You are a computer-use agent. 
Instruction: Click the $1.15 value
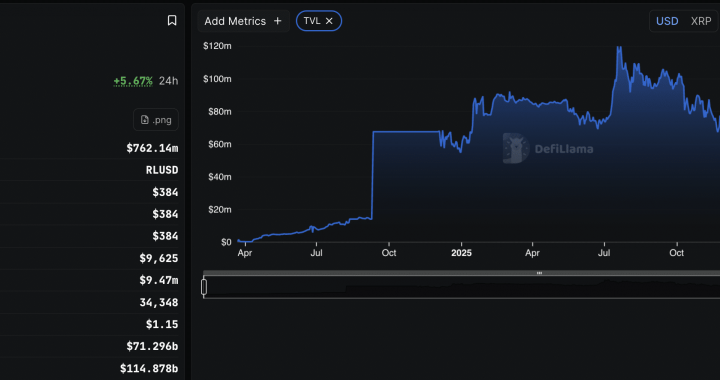tap(162, 324)
